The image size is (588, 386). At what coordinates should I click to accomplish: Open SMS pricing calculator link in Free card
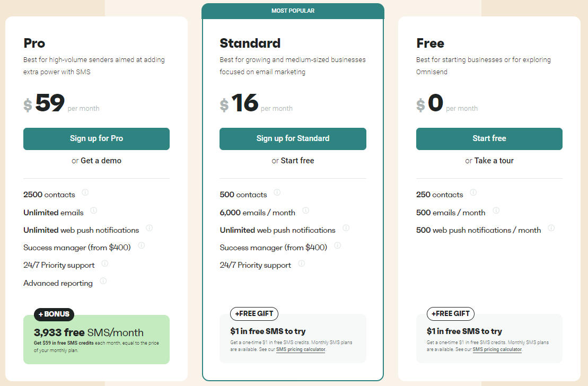(497, 350)
